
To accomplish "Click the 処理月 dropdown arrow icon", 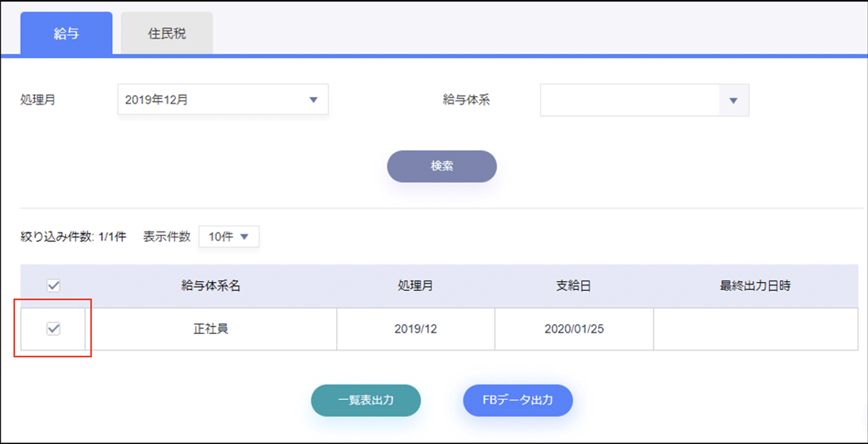I will (x=313, y=100).
